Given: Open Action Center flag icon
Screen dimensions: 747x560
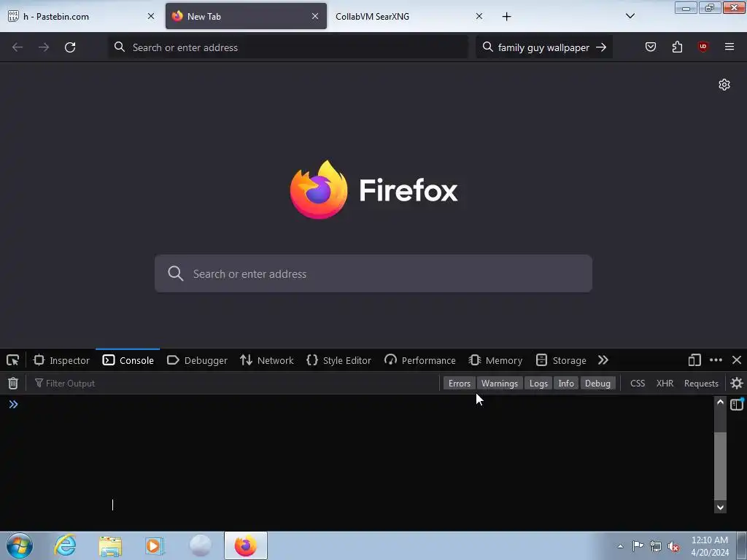Looking at the screenshot, I should point(638,546).
